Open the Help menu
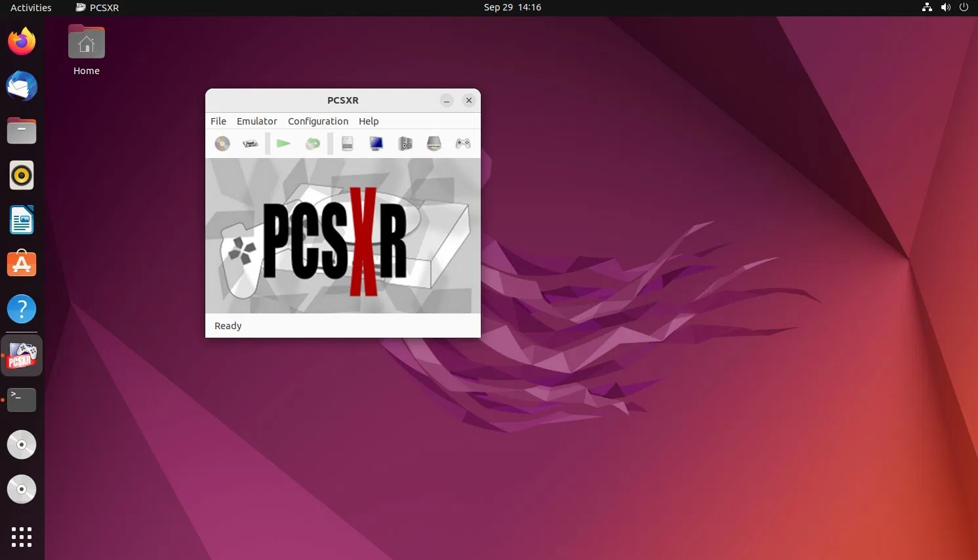Image resolution: width=978 pixels, height=560 pixels. coord(369,121)
